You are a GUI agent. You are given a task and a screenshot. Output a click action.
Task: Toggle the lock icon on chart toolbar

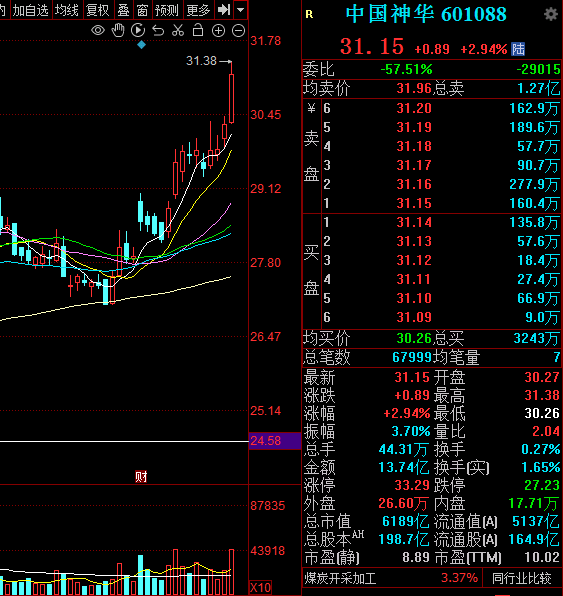198,30
